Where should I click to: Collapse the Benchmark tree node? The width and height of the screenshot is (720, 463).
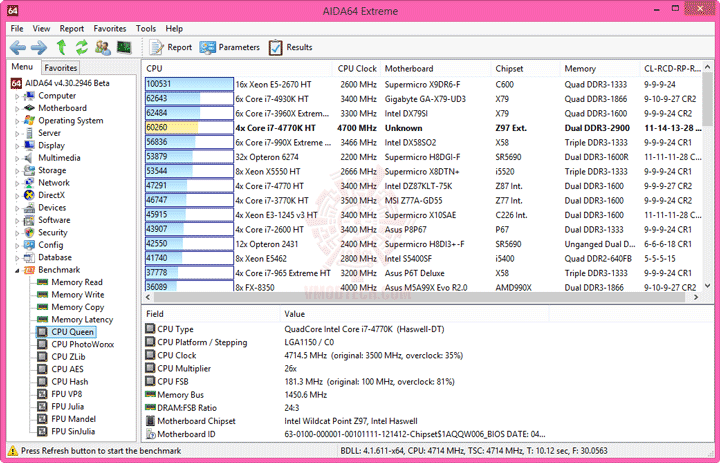17,271
